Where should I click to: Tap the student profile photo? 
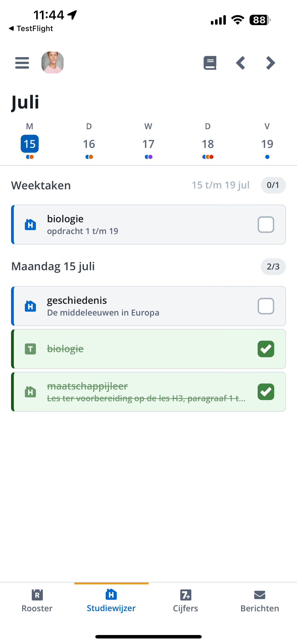click(52, 62)
